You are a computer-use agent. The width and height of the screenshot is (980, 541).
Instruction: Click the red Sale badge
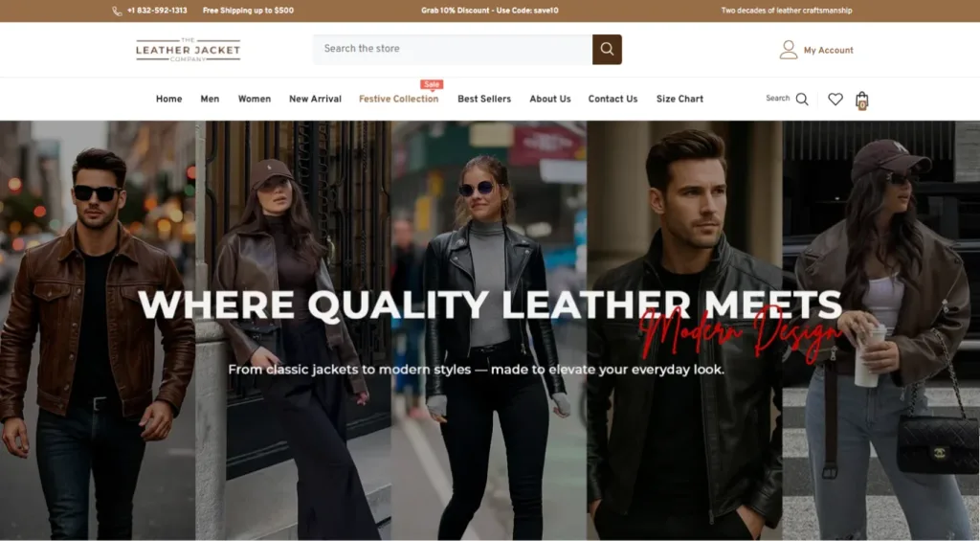coord(432,84)
